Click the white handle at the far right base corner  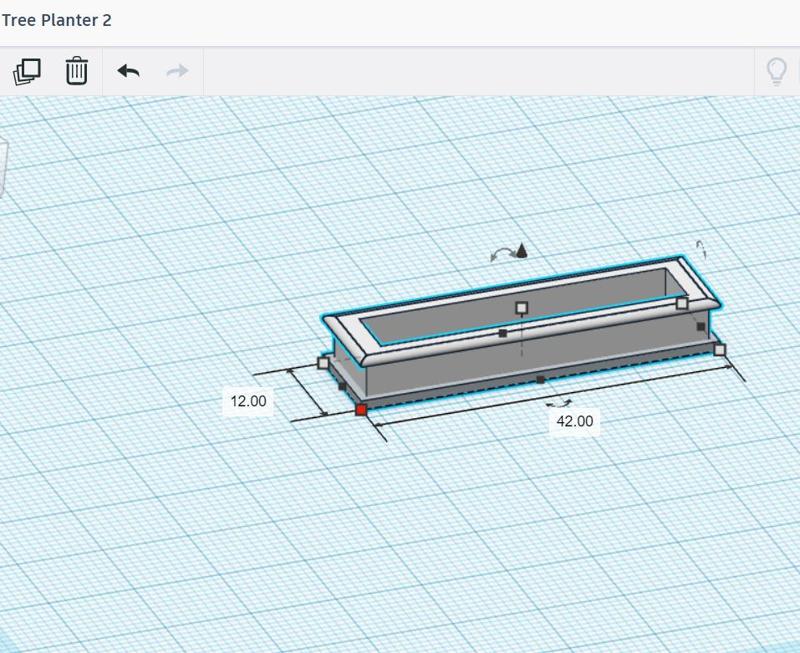click(719, 350)
